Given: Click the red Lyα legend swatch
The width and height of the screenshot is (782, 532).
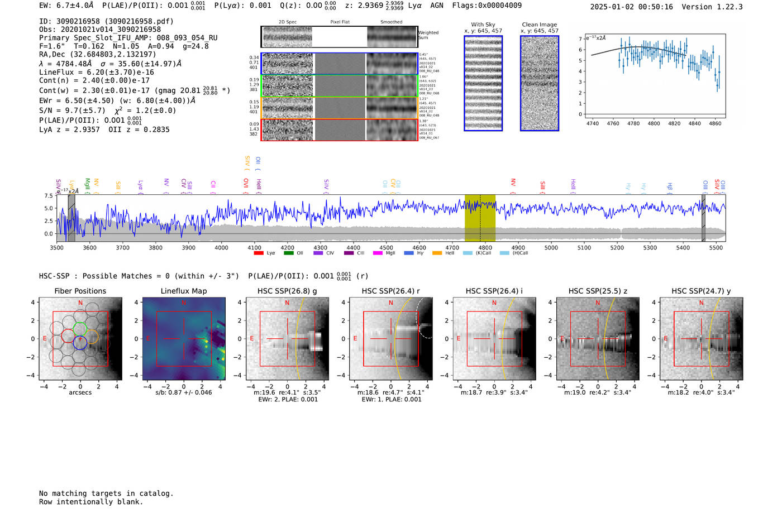Looking at the screenshot, I should point(259,253).
